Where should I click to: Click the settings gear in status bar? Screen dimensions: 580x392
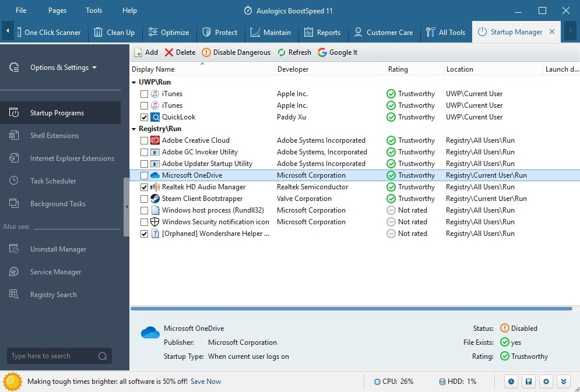pyautogui.click(x=546, y=382)
